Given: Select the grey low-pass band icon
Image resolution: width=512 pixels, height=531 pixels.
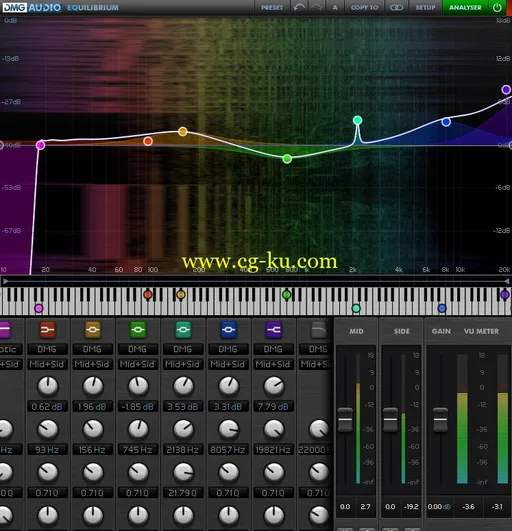Looking at the screenshot, I should point(319,330).
